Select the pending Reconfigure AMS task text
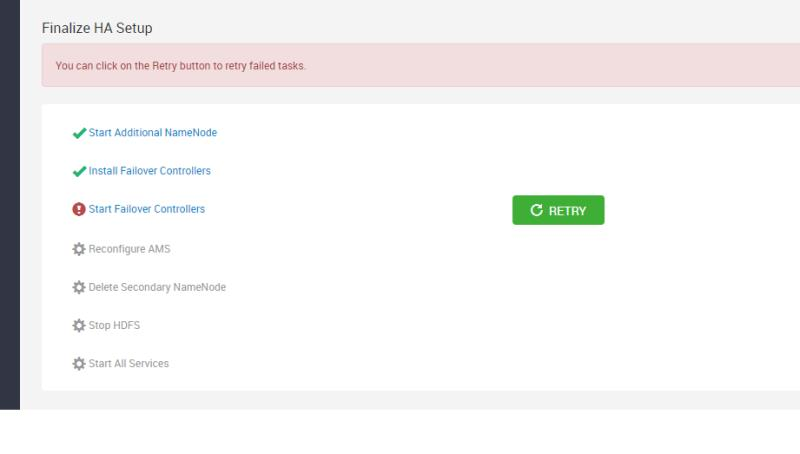This screenshot has height=454, width=800. coord(130,249)
